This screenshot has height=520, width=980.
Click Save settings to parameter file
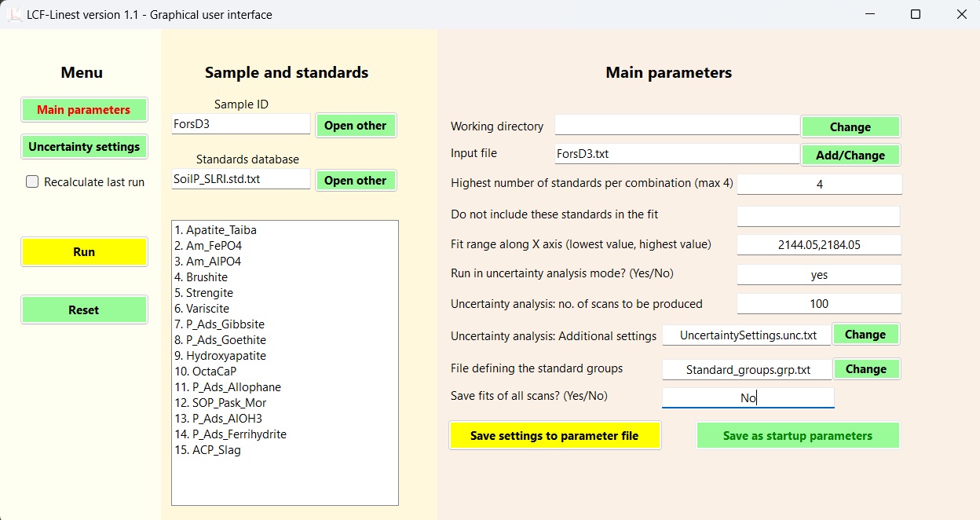click(554, 436)
